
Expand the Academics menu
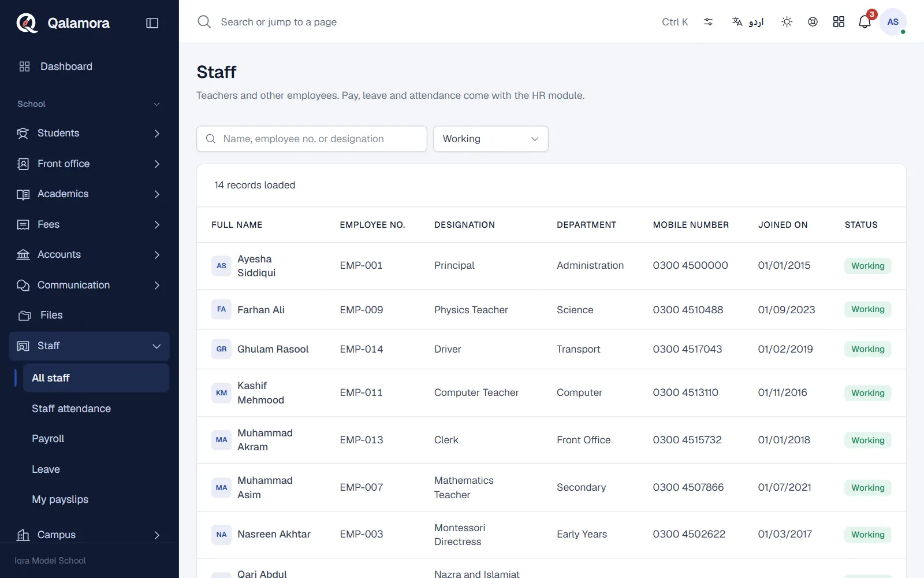point(90,194)
